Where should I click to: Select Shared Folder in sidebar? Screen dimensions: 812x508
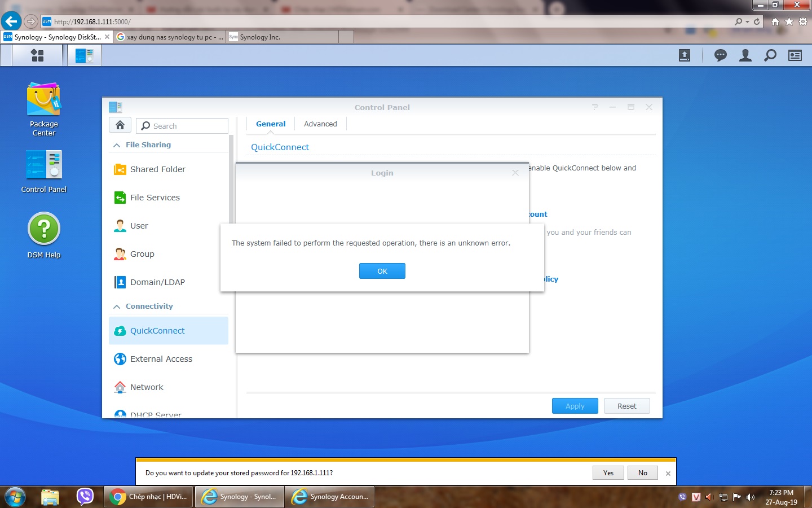[x=169, y=169]
